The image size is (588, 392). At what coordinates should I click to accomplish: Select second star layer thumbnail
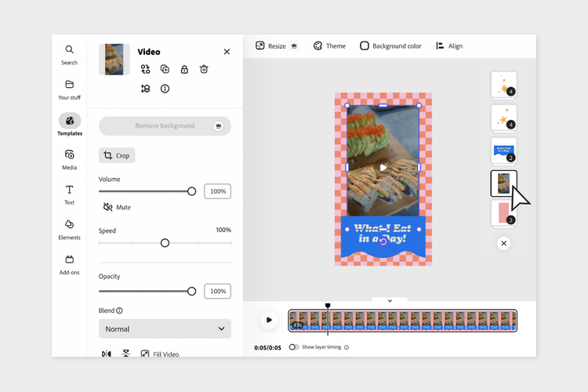[503, 118]
